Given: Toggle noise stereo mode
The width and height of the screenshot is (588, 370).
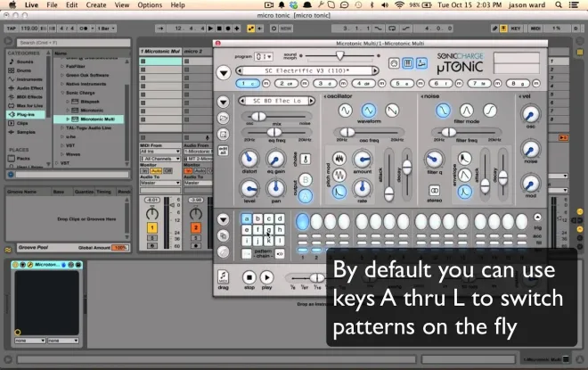Looking at the screenshot, I should 434,191.
